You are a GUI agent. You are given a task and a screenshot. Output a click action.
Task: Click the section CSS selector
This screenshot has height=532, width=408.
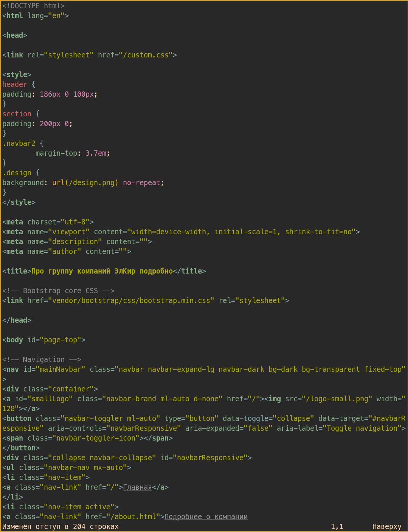[17, 114]
